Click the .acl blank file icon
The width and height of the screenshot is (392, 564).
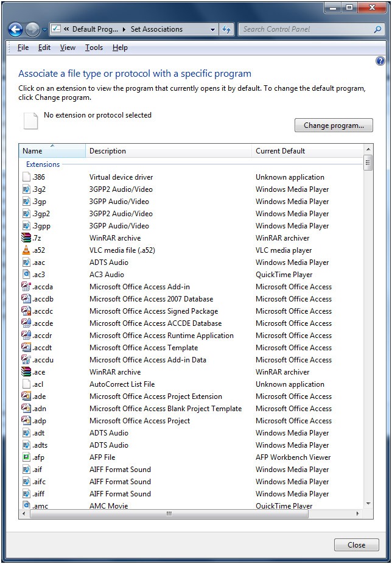[x=26, y=384]
